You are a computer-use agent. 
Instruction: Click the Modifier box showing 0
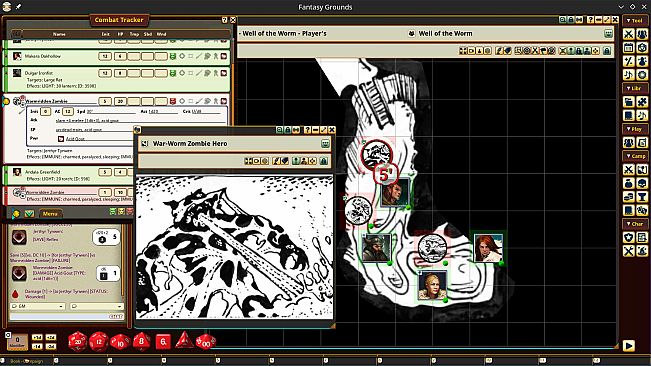pyautogui.click(x=17, y=342)
